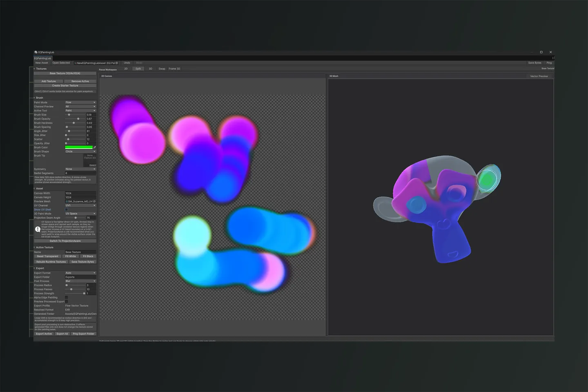Click the Swap button
The width and height of the screenshot is (588, 392).
(162, 69)
